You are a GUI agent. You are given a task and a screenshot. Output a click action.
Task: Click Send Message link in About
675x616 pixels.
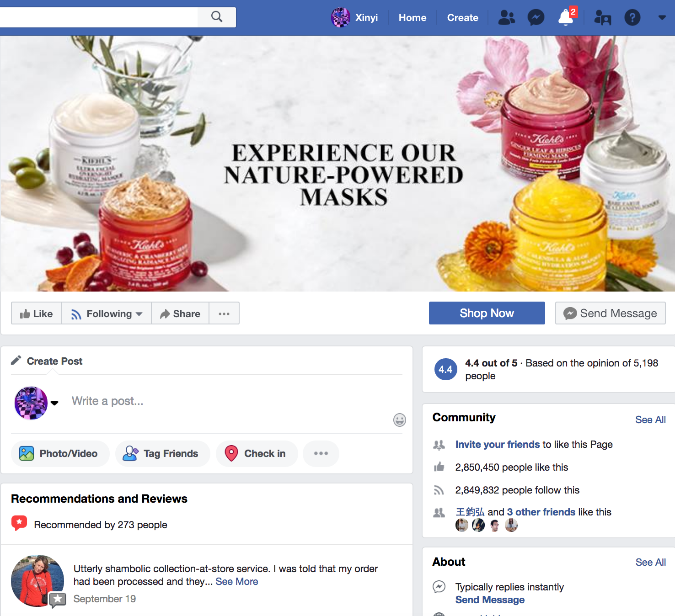[x=490, y=600]
